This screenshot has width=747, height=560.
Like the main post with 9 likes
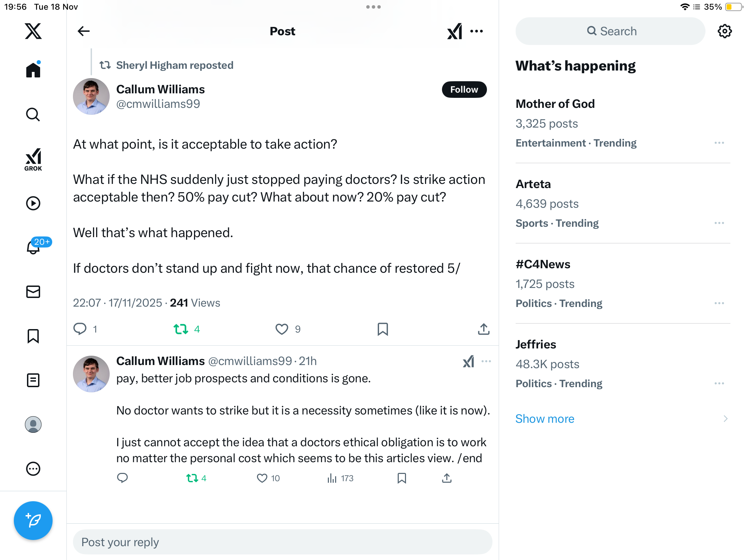click(282, 329)
